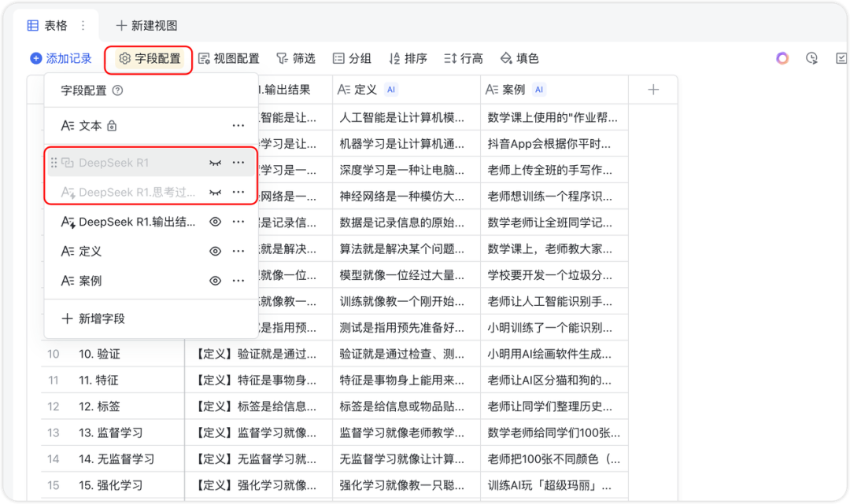This screenshot has height=504, width=850.
Task: Click cell 数学课上使用的"作业帮...
Action: pos(554,117)
